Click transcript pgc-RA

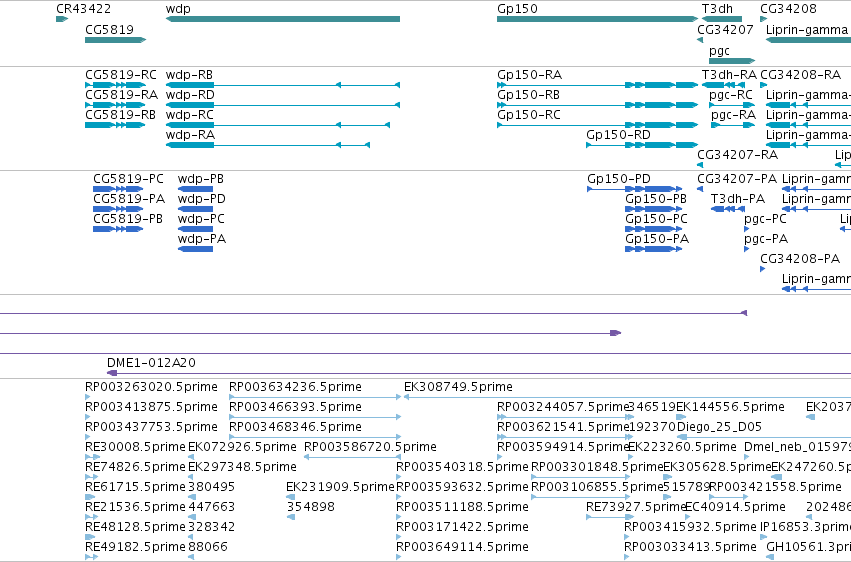(733, 125)
